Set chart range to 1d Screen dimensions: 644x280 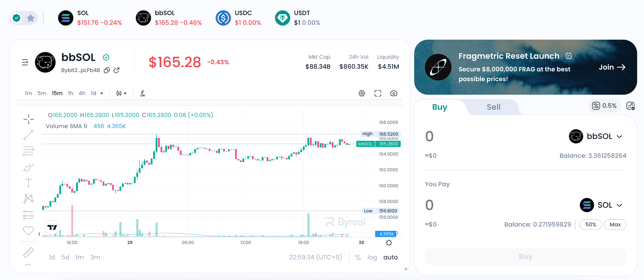(x=52, y=257)
